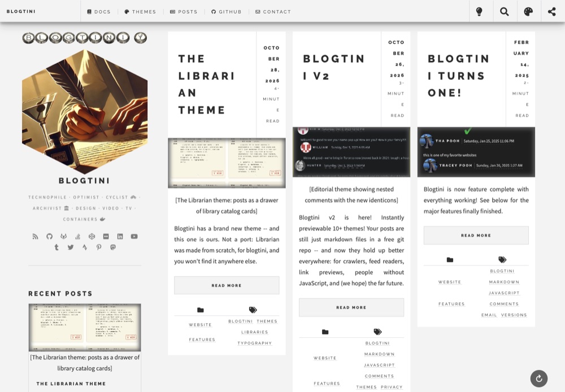Image resolution: width=565 pixels, height=392 pixels.
Task: Select the THEMES tag in The Librarian Theme card
Action: click(267, 321)
